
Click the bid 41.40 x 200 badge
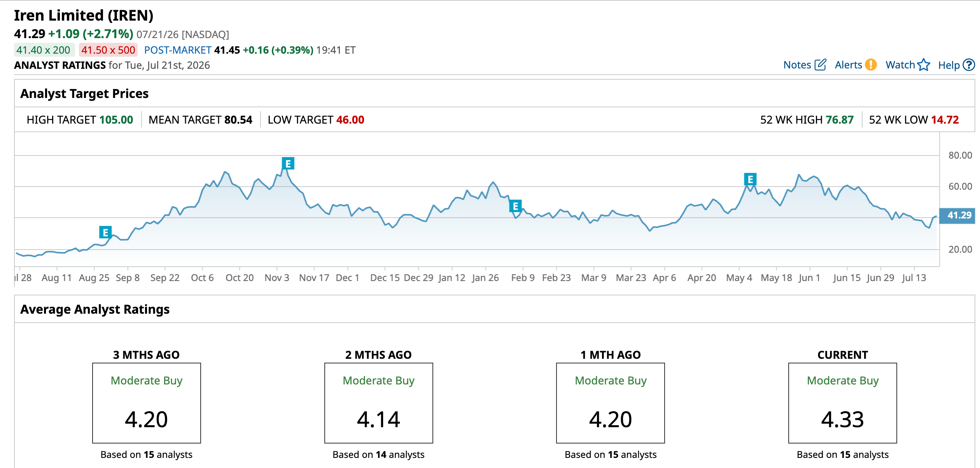point(44,50)
